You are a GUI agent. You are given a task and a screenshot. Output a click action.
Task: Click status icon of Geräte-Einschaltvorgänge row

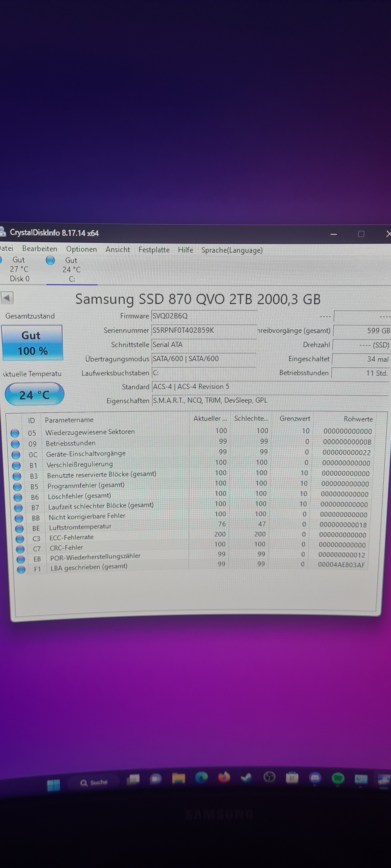pos(16,455)
